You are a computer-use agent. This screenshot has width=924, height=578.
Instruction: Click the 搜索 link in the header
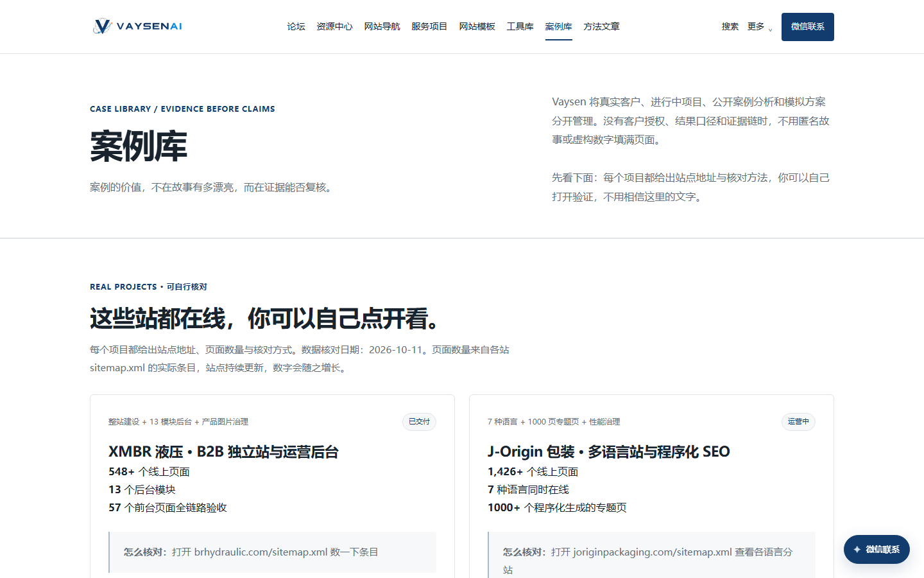point(730,26)
